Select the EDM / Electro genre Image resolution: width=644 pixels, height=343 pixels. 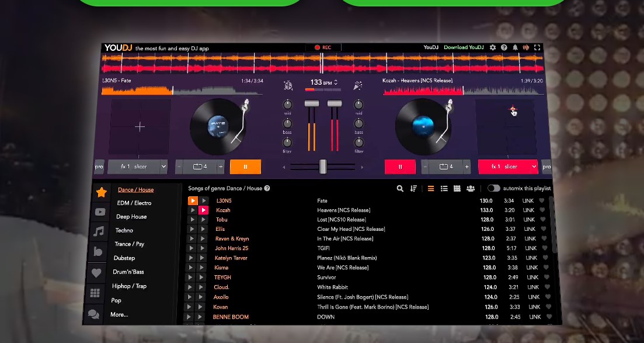click(x=134, y=203)
